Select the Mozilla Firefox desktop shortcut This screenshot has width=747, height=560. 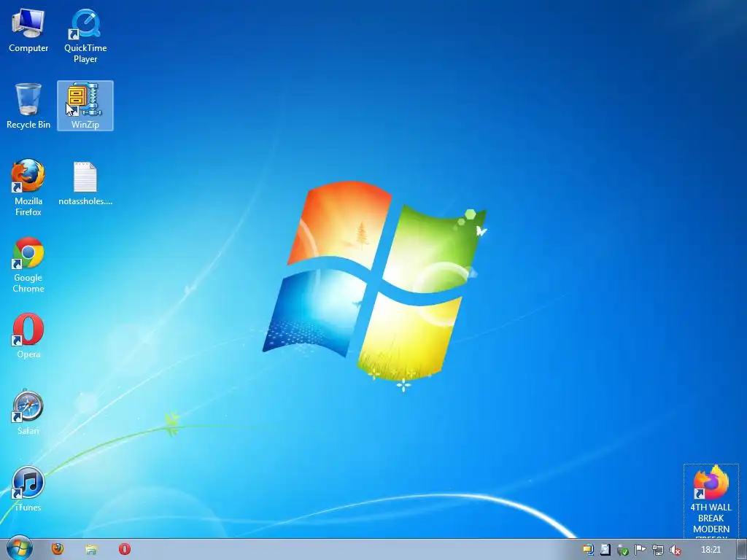28,187
